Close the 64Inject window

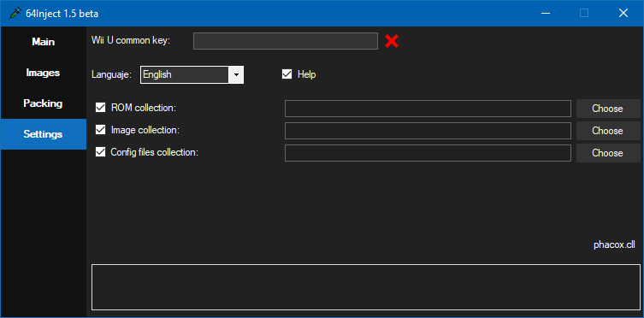(623, 13)
